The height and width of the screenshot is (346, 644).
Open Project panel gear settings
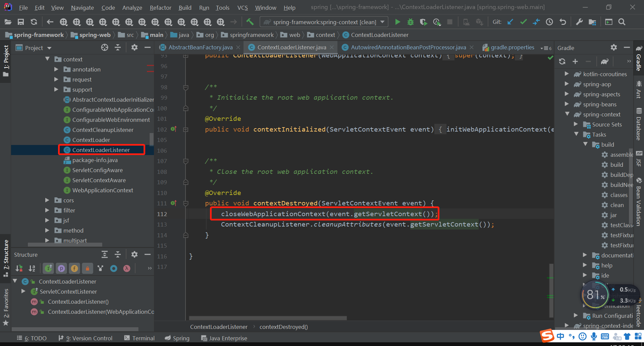(135, 48)
